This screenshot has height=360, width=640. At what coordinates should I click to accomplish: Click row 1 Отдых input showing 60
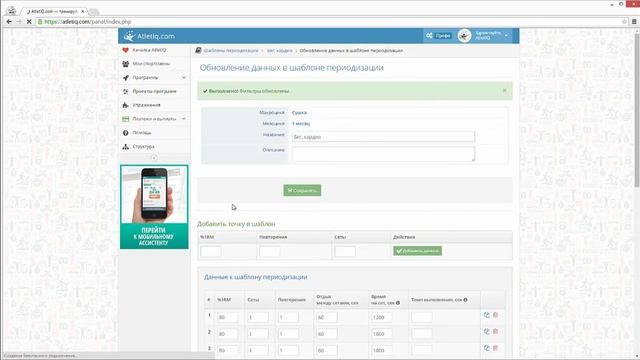[x=327, y=317]
